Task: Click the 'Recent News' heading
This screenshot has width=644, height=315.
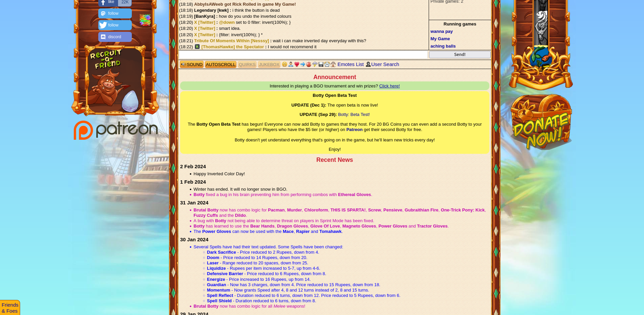Action: pos(334,160)
